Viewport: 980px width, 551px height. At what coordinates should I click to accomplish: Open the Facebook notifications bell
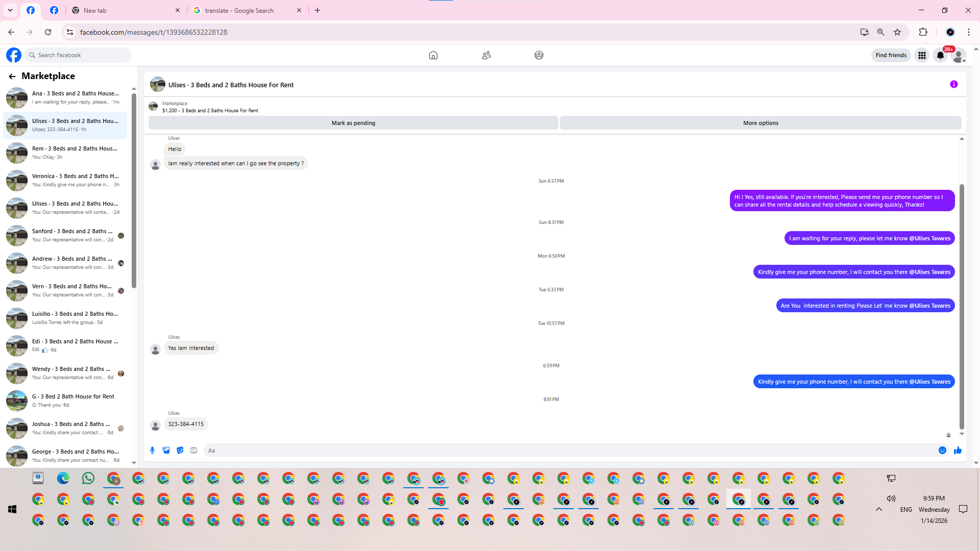point(940,55)
